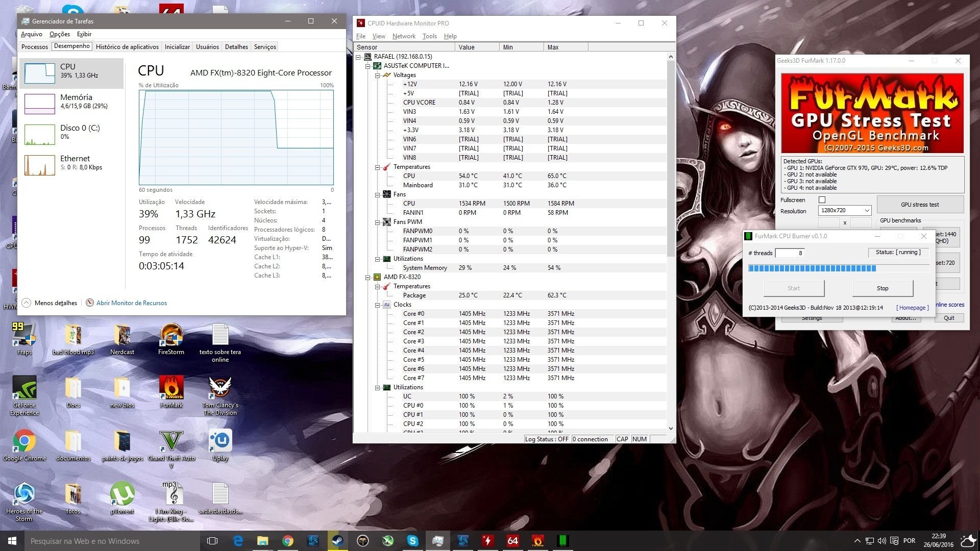
Task: Open the 'texto sobre tera online' file
Action: coord(220,343)
